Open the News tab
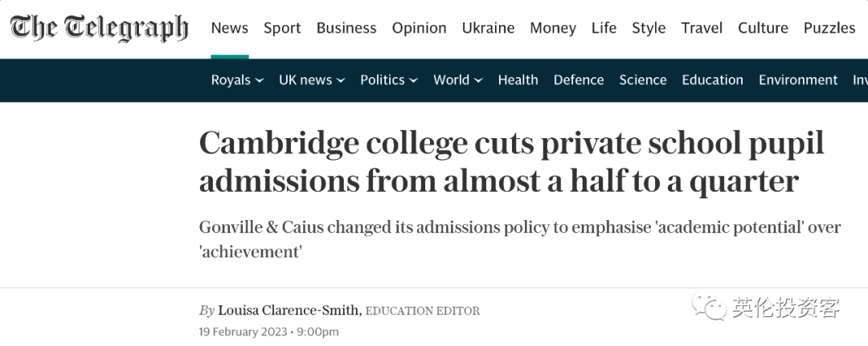This screenshot has height=346, width=868. coord(230,27)
